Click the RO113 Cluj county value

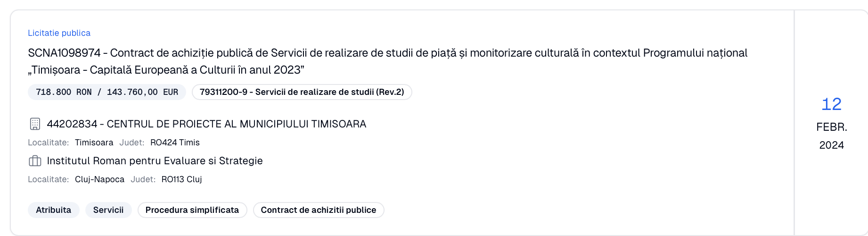coord(181,179)
